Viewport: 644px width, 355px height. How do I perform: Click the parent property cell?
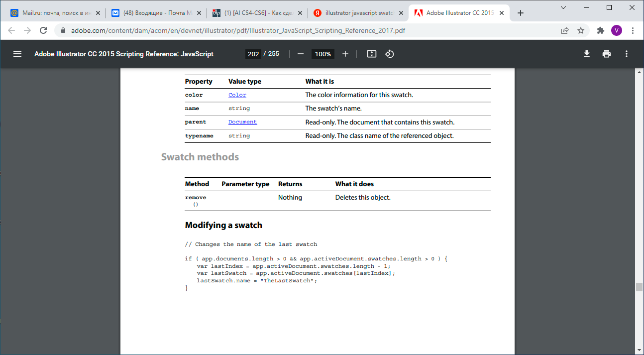pos(196,121)
